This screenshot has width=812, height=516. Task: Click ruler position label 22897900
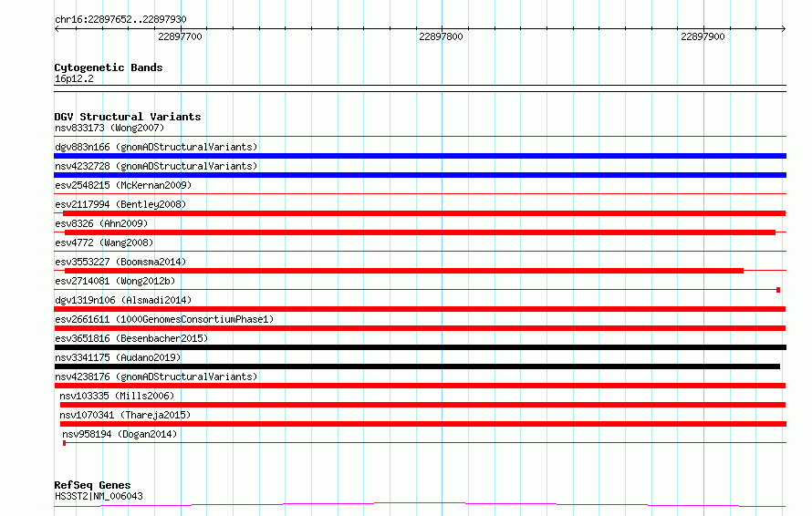coord(703,36)
